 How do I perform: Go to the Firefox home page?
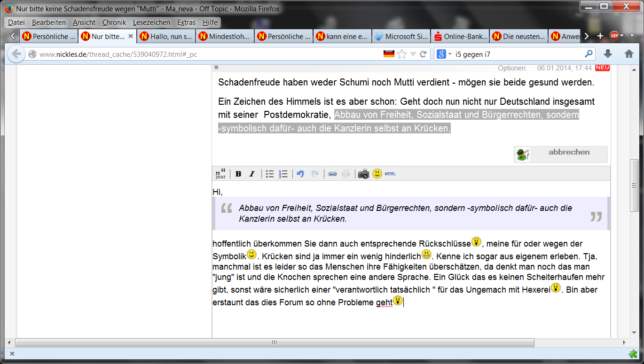[x=629, y=54]
